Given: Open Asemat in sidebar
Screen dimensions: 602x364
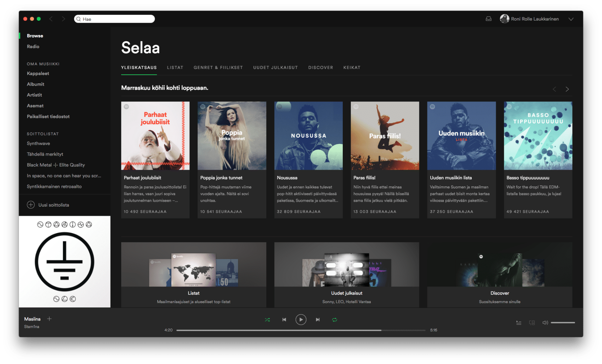Looking at the screenshot, I should [x=35, y=106].
